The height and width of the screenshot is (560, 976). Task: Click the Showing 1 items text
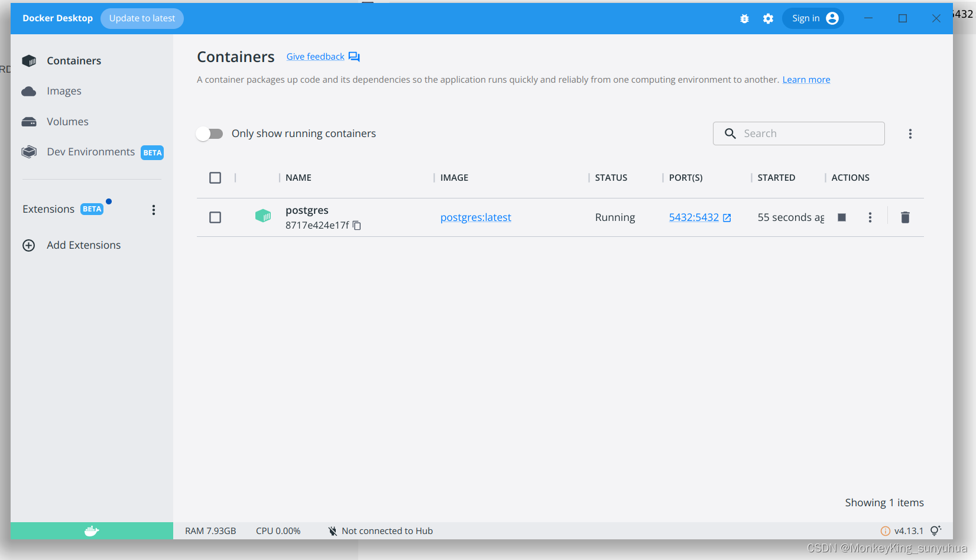tap(884, 503)
